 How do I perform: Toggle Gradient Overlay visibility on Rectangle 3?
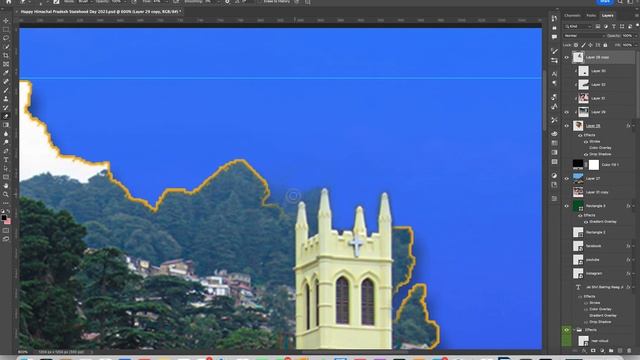[586, 222]
